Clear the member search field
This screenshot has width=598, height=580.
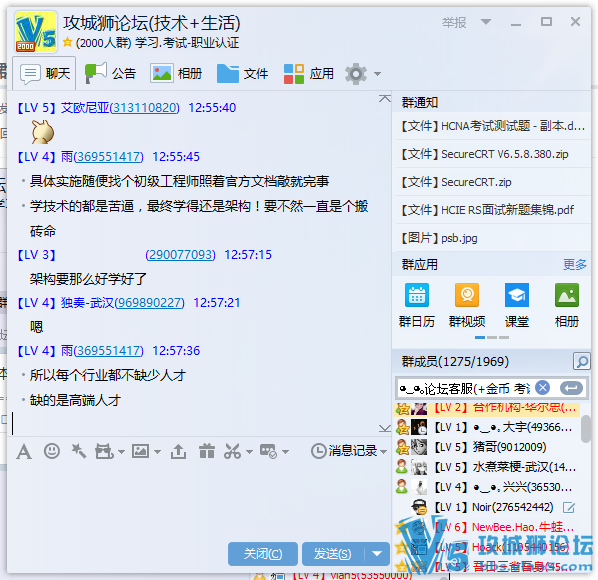pos(542,388)
